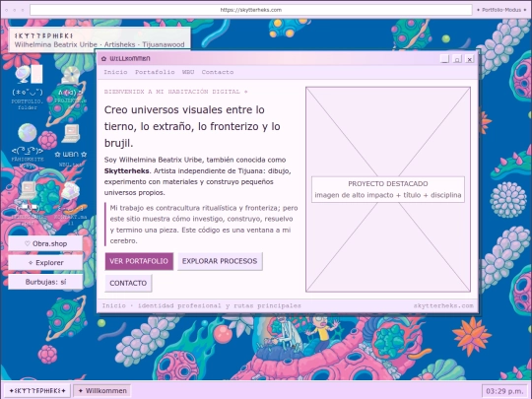The width and height of the screenshot is (532, 399).
Task: Open the KONTAKT.mail desktop icon
Action: click(70, 202)
